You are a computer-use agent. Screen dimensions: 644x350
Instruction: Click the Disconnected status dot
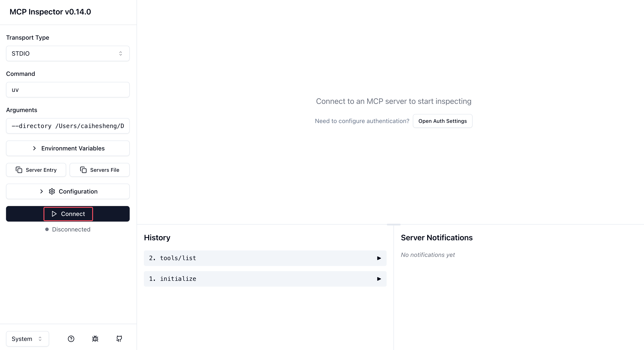[x=47, y=229]
